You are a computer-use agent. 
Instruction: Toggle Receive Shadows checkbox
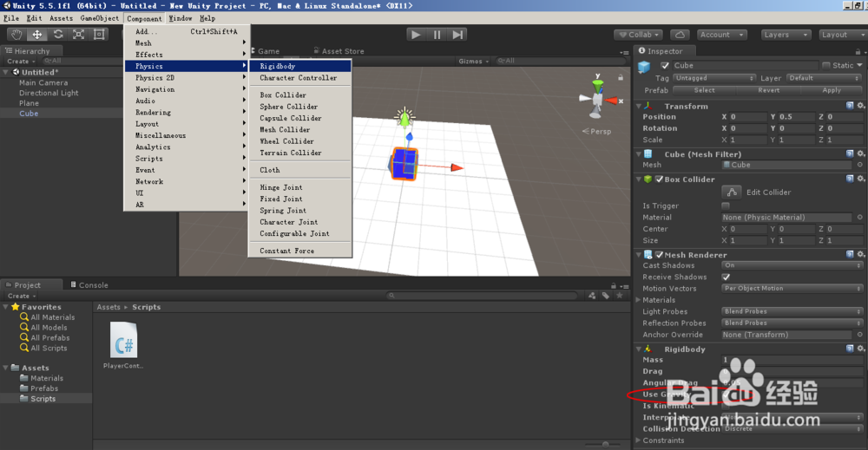tap(726, 277)
